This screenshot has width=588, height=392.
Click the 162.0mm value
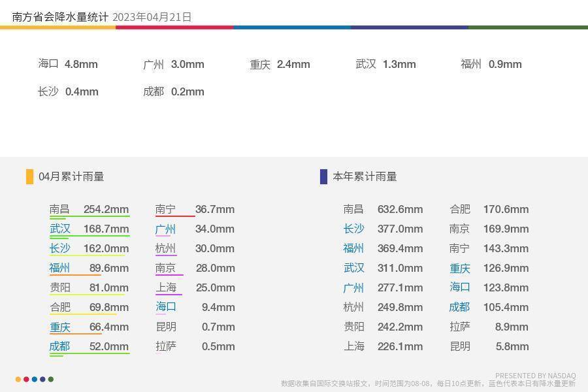click(106, 248)
